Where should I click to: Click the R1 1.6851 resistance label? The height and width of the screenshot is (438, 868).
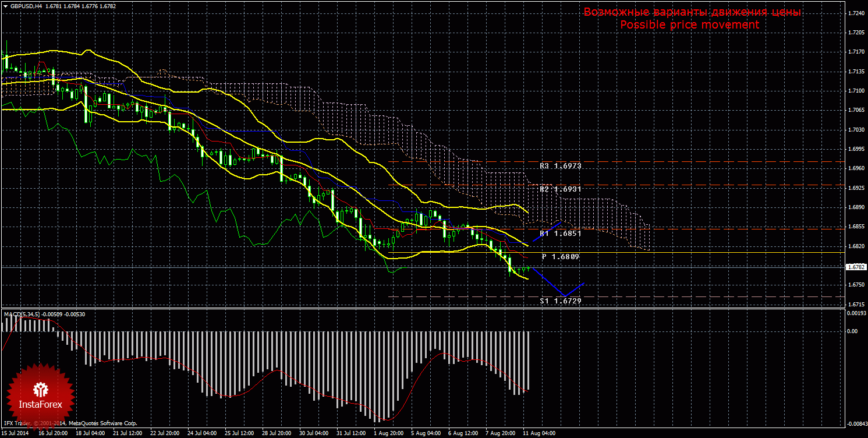[x=560, y=234]
